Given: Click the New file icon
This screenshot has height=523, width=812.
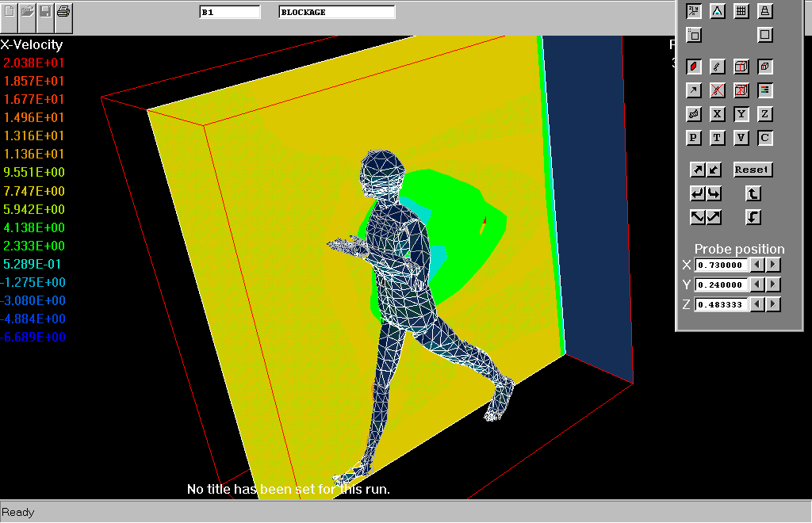Looking at the screenshot, I should click(x=10, y=12).
